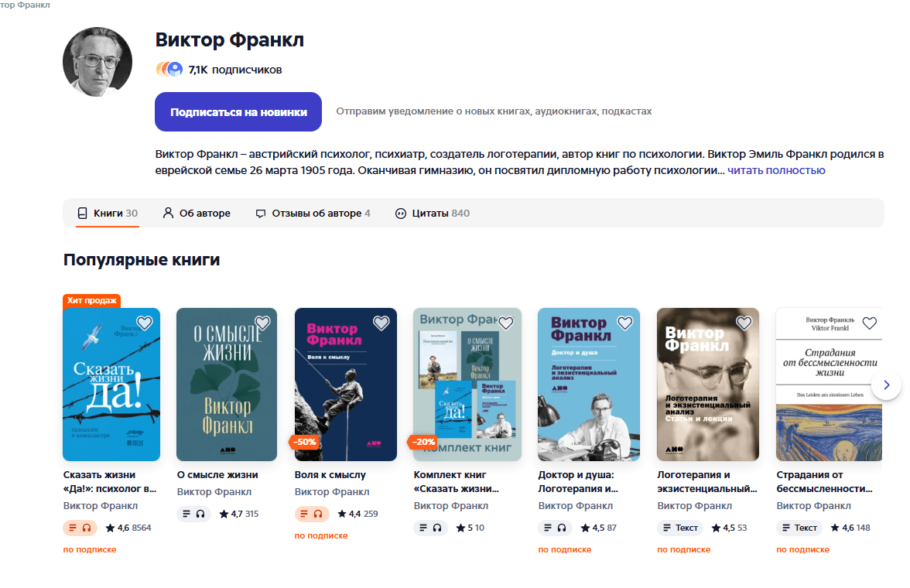The image size is (910, 588).
Task: Open 'Доктор и душа: Логотерапия и...' title link
Action: [578, 482]
